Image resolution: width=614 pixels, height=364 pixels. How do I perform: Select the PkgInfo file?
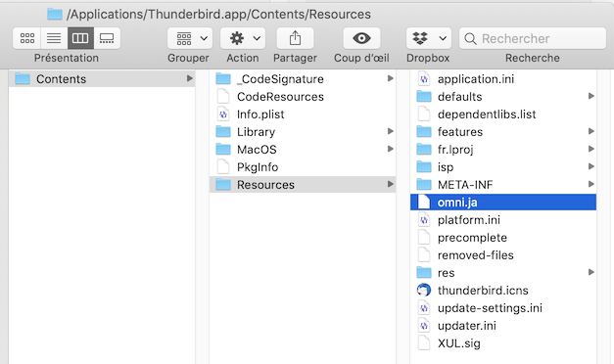(303, 167)
